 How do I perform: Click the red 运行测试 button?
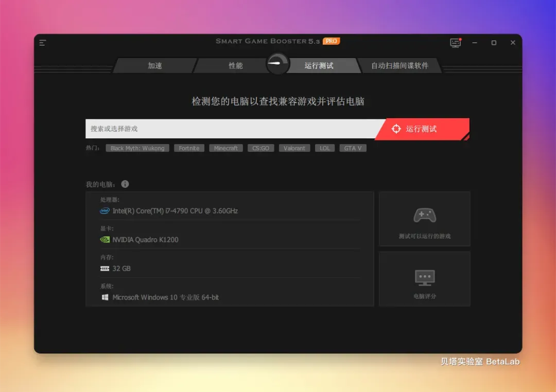tap(422, 129)
